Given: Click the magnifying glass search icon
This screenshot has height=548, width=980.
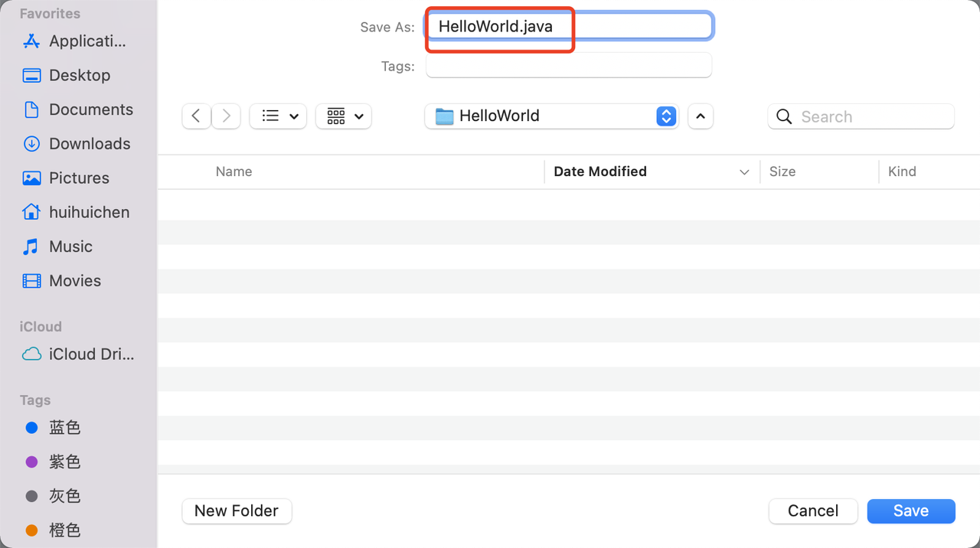Looking at the screenshot, I should tap(784, 116).
